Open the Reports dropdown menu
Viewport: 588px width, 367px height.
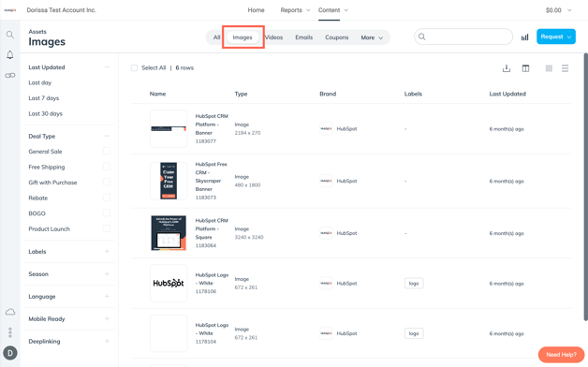tap(295, 10)
